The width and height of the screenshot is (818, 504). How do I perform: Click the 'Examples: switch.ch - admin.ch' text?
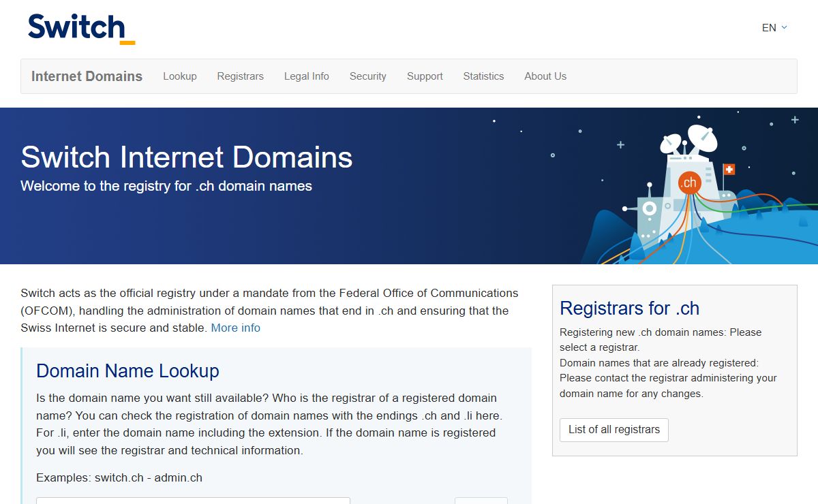(119, 477)
